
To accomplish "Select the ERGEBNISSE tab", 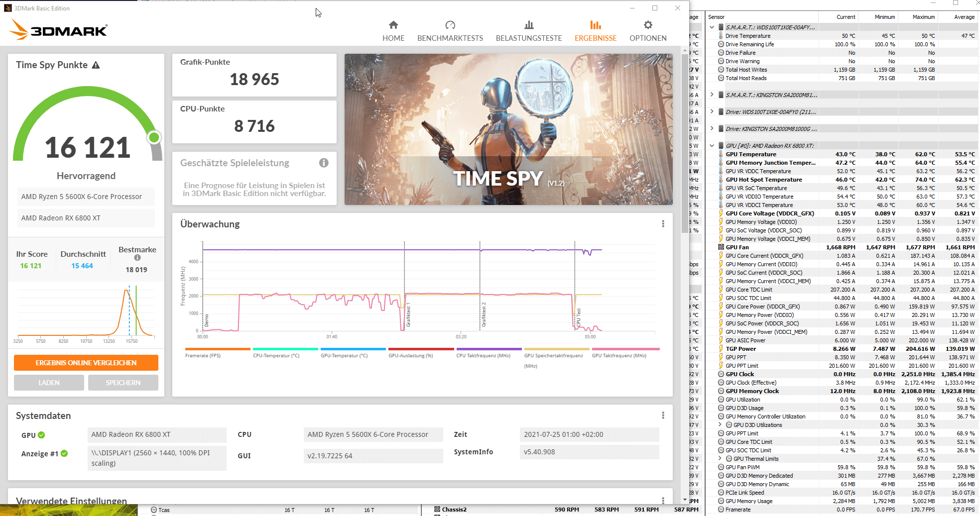I will coord(596,31).
